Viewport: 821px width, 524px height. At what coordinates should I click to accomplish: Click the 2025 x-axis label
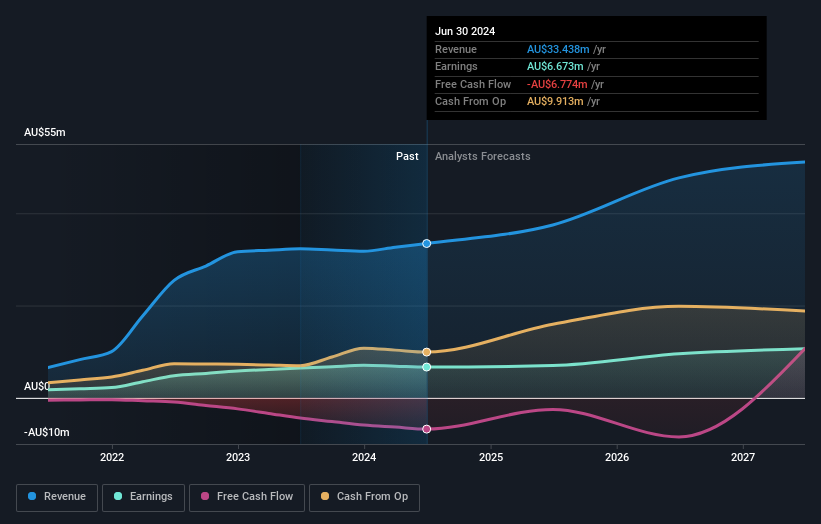pyautogui.click(x=491, y=458)
